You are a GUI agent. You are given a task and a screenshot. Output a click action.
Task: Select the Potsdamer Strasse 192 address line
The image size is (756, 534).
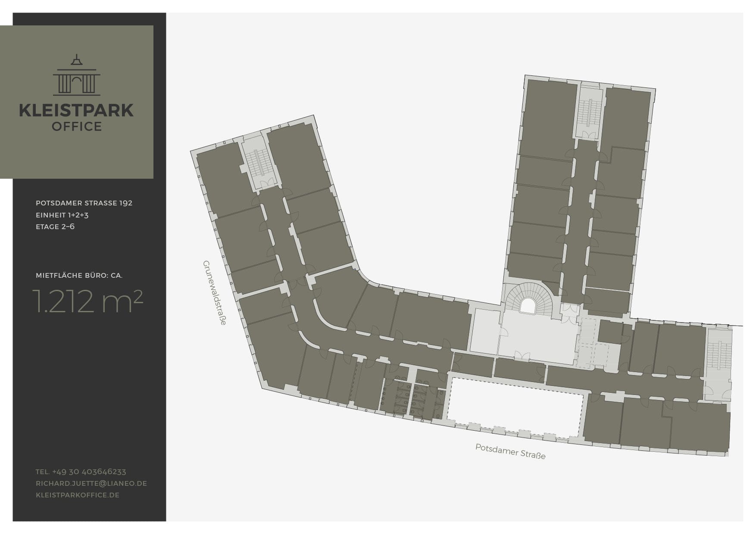84,203
